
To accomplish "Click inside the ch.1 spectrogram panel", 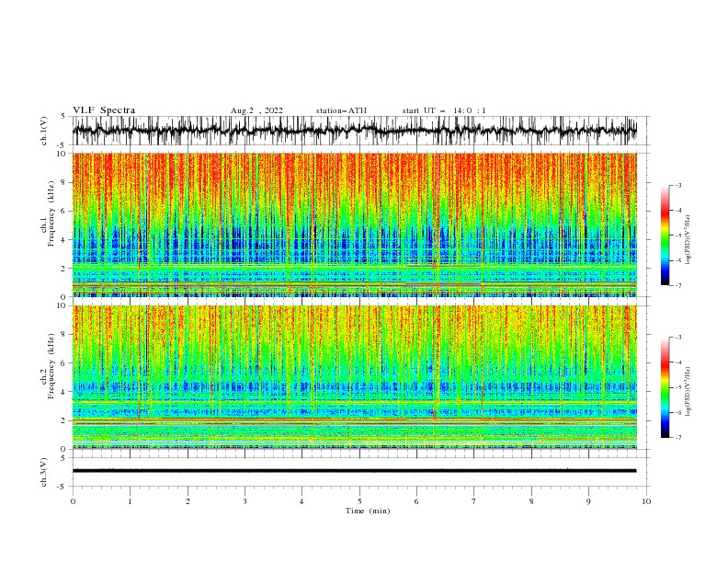I will click(x=354, y=224).
